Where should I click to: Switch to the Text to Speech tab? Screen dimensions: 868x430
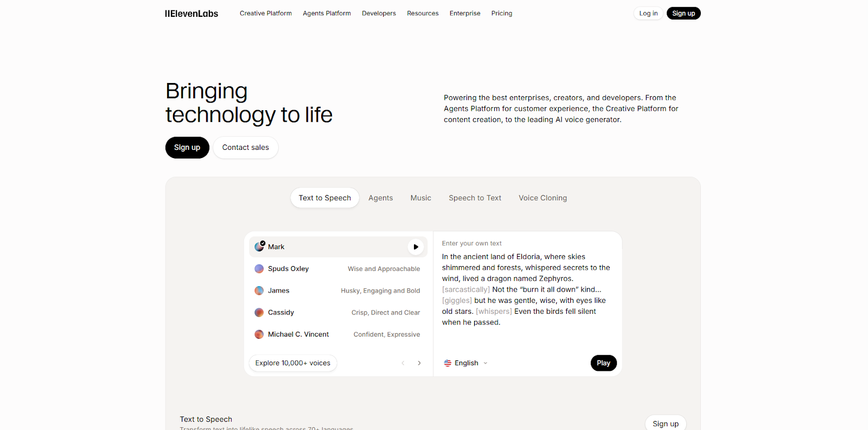325,198
